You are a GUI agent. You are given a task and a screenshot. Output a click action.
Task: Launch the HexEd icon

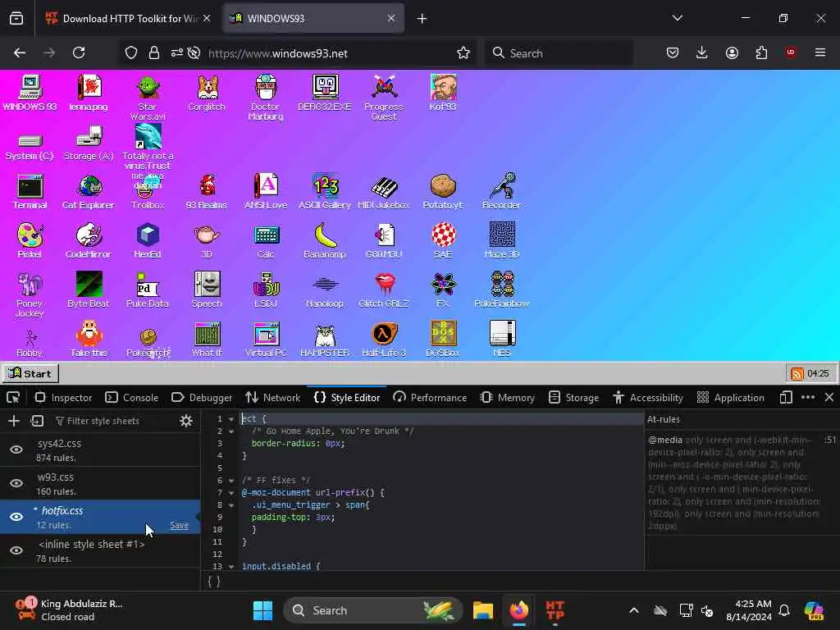point(148,240)
